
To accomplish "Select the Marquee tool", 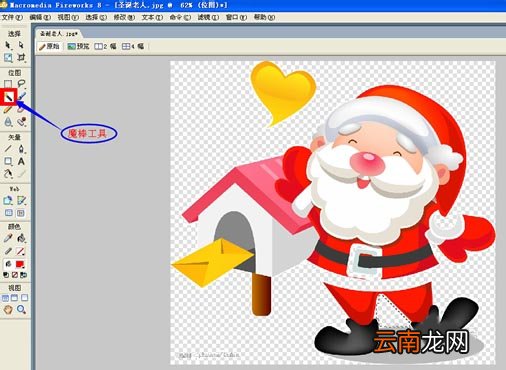I will [x=8, y=84].
